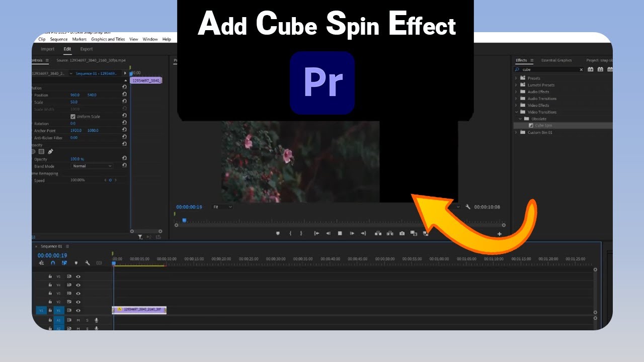
Task: Open the effect controls filter funnel
Action: tap(140, 237)
